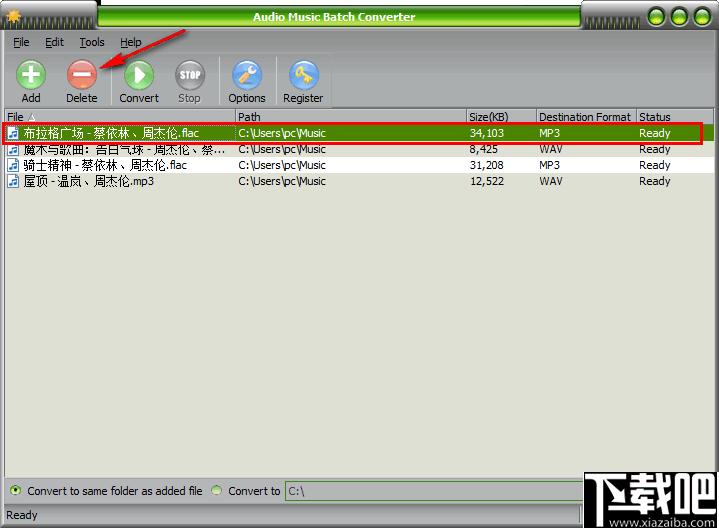The width and height of the screenshot is (719, 528).
Task: Click the grey Stop icon
Action: (189, 75)
